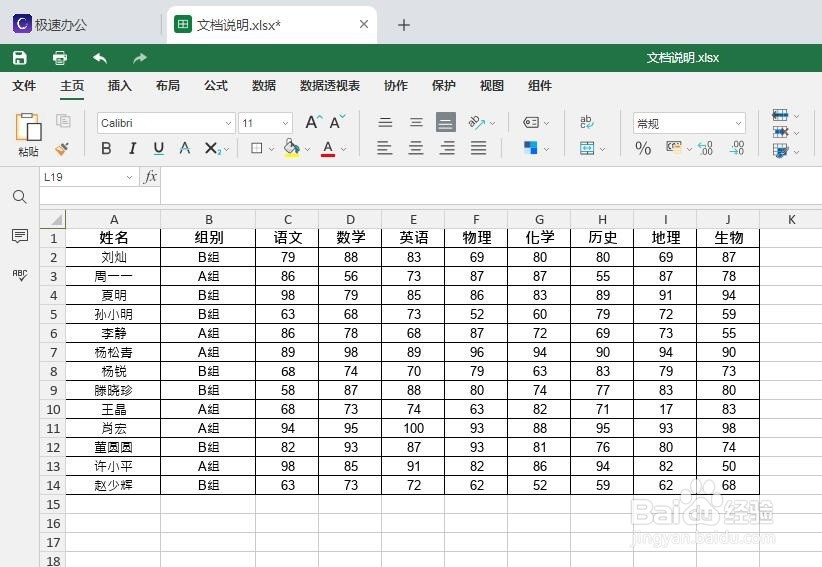Screen dimensions: 822x567
Task: Select the header cell 生物
Action: (728, 238)
